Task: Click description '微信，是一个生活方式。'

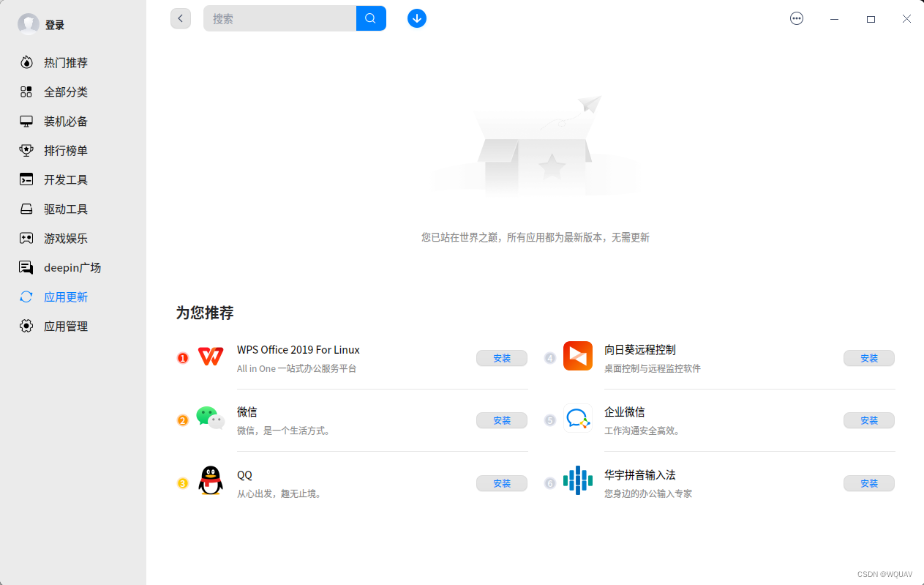Action: 285,431
